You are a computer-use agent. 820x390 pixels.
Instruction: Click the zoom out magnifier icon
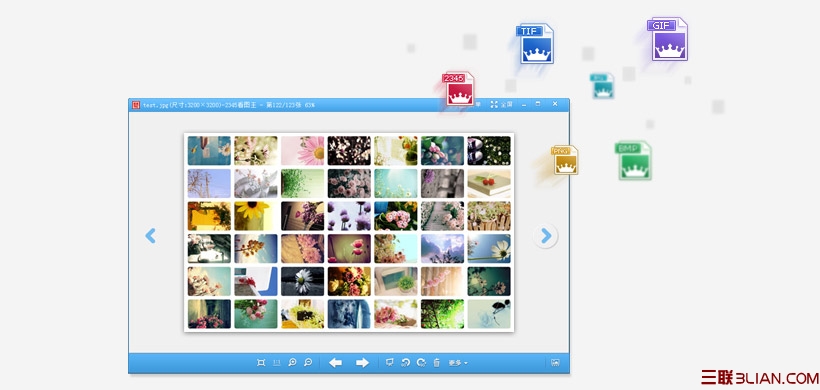(308, 362)
